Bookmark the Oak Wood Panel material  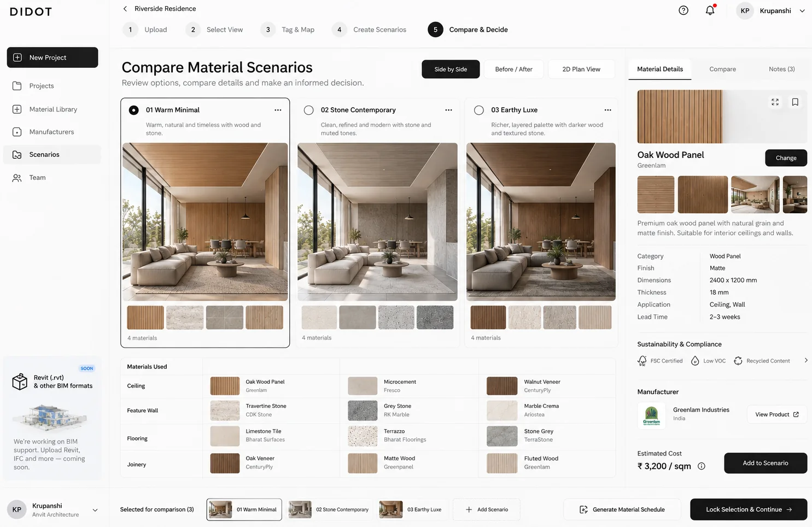795,102
